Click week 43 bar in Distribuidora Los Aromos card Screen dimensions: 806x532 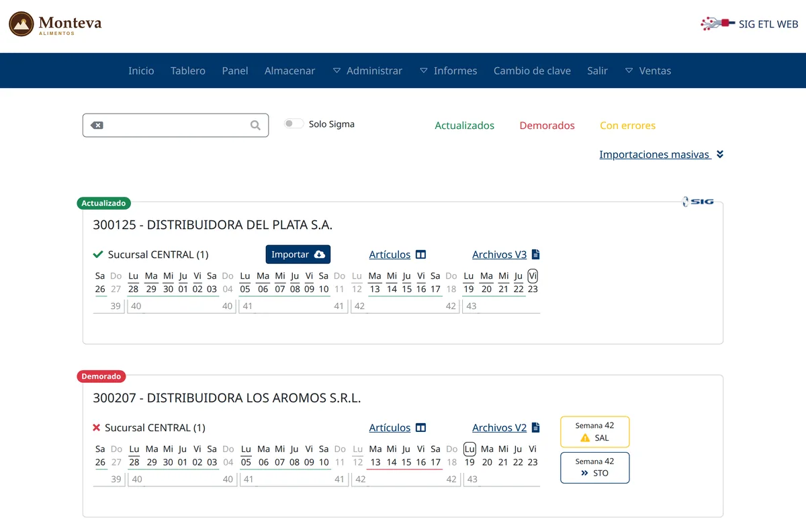coord(501,480)
